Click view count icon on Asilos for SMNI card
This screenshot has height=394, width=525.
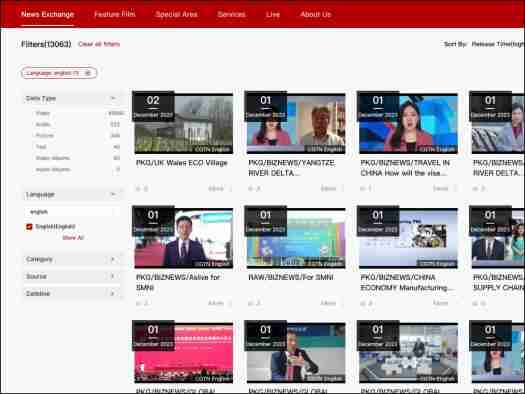(139, 303)
